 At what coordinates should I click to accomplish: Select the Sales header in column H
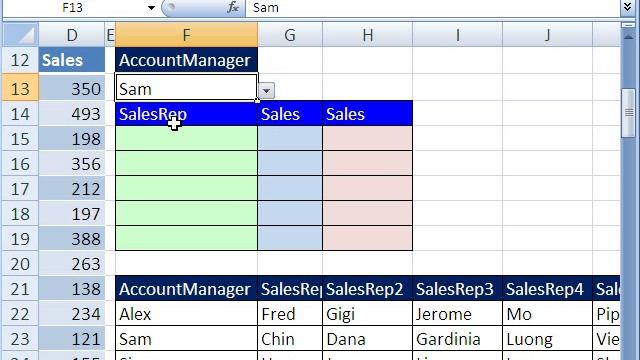pos(367,113)
